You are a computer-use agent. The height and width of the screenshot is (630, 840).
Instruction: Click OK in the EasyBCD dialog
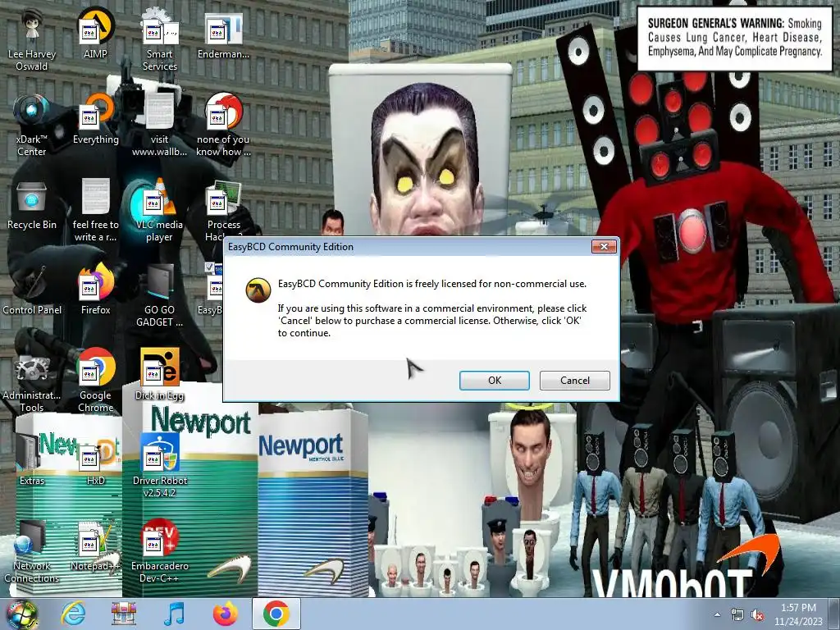click(x=494, y=381)
